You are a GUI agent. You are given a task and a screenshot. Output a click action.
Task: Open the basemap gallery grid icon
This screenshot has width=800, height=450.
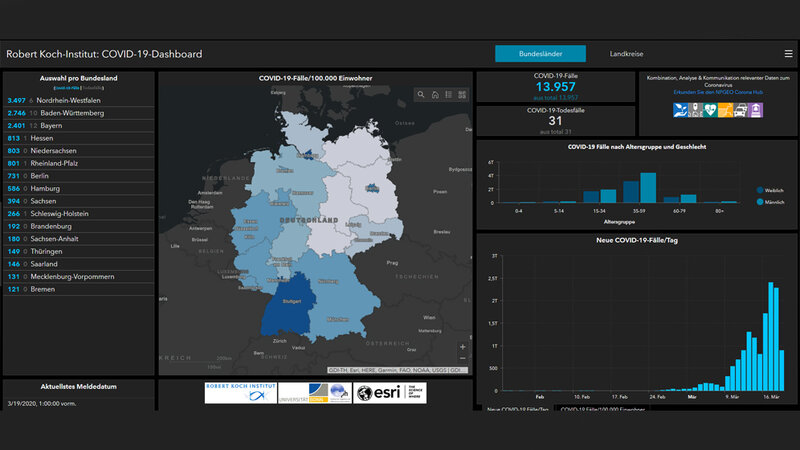[462, 95]
